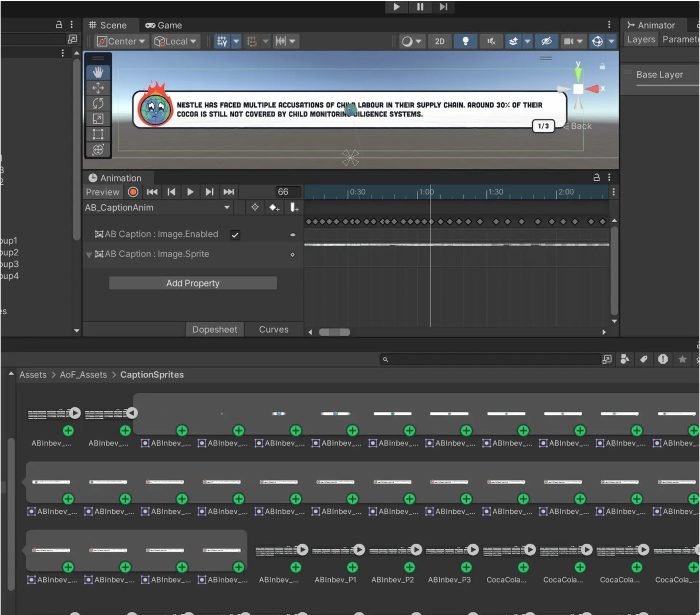Screen dimensions: 700x615
Task: Switch to Curves view tab
Action: 273,329
